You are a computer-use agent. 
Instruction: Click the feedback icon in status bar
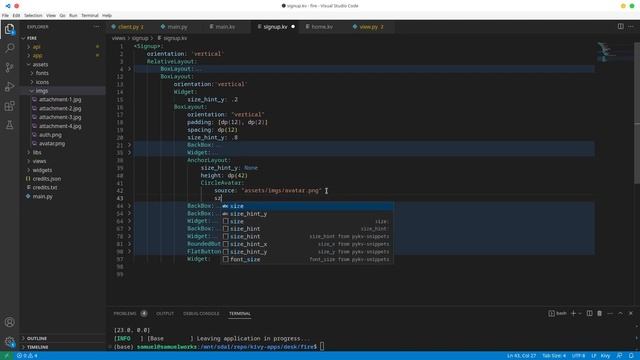pos(620,356)
